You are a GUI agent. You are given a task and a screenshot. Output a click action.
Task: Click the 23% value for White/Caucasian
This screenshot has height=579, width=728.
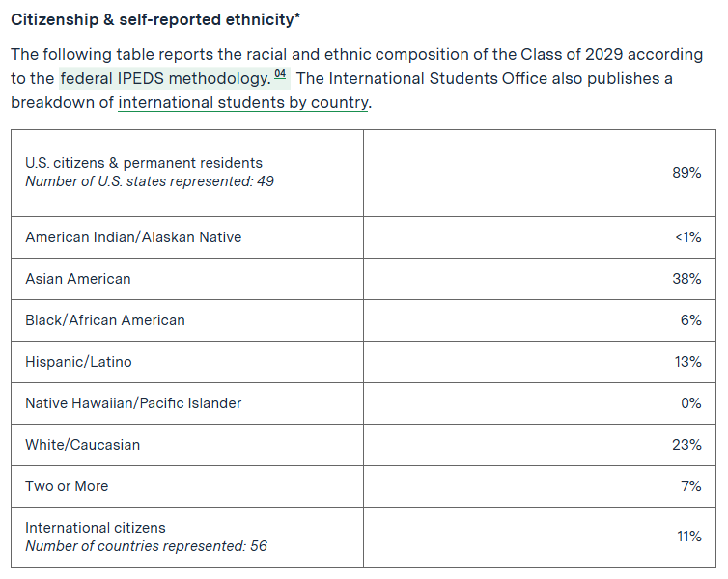[686, 445]
